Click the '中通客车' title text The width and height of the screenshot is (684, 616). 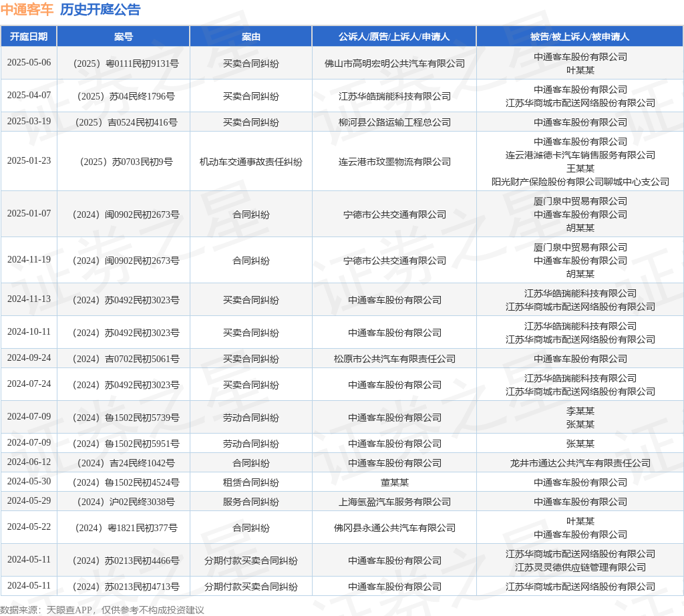click(27, 9)
